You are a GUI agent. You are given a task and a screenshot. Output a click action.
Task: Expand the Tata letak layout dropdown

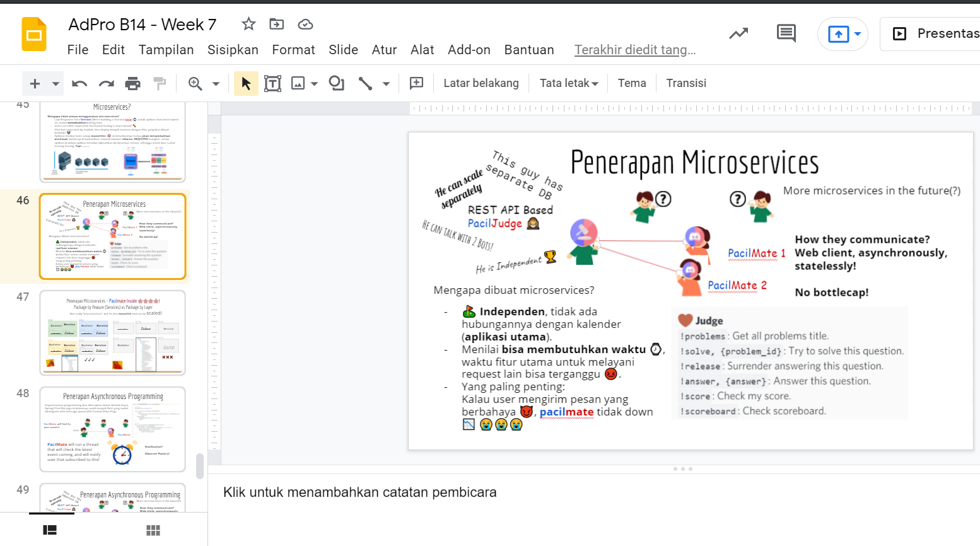click(x=569, y=83)
